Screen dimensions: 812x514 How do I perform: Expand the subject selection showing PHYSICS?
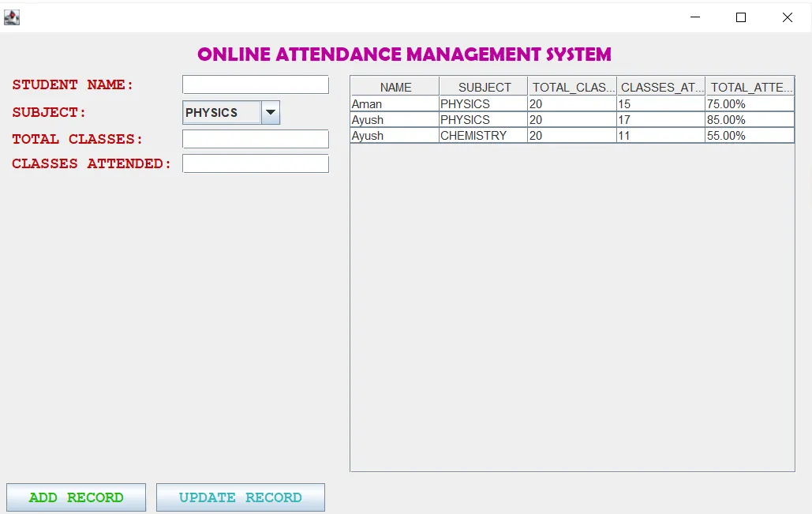[271, 112]
